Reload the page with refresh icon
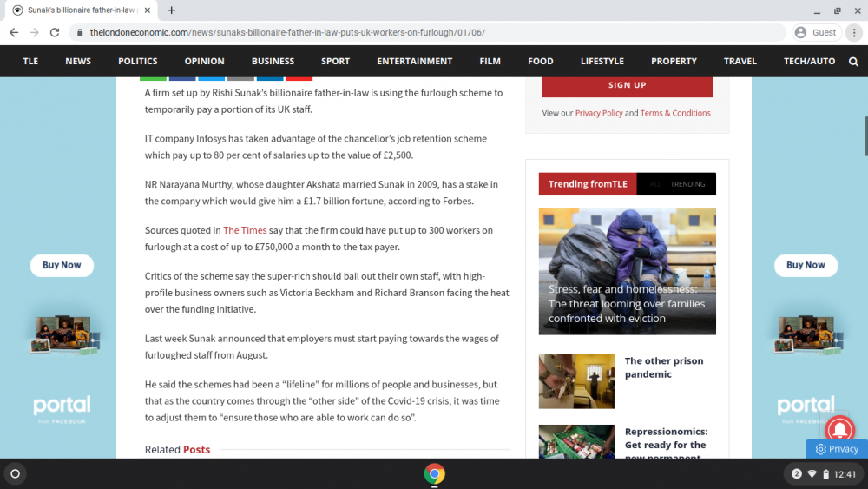Image resolution: width=868 pixels, height=489 pixels. (54, 33)
